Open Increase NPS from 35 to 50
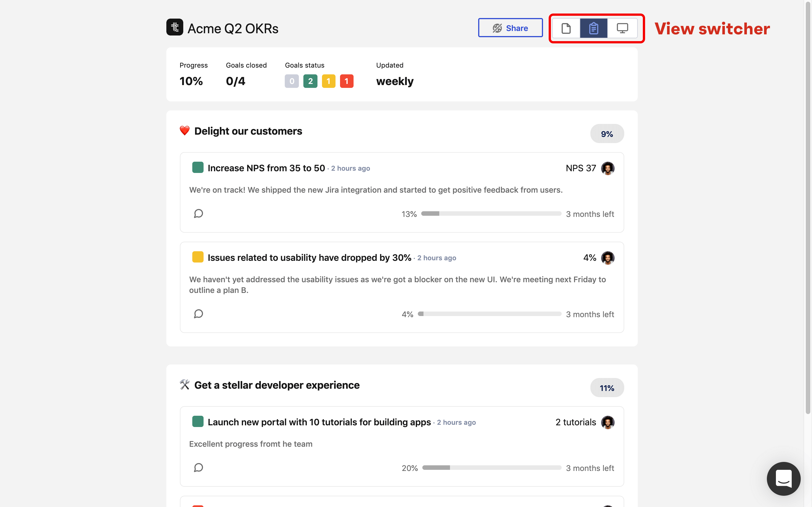This screenshot has height=507, width=812. tap(266, 168)
